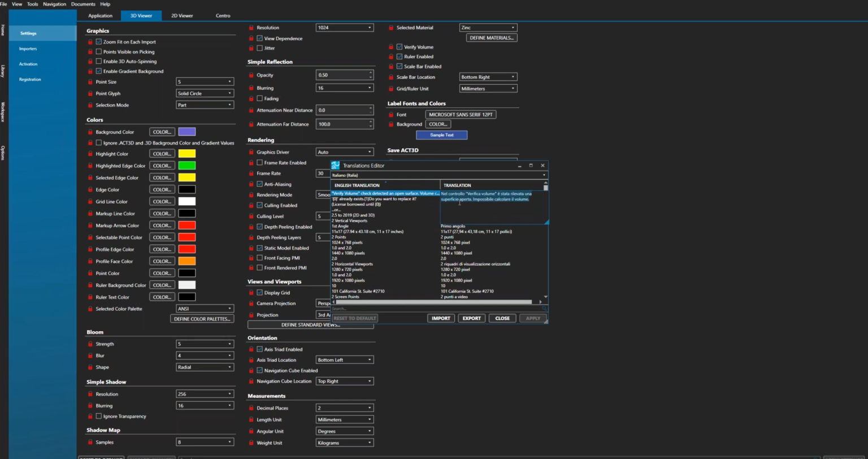The height and width of the screenshot is (459, 868).
Task: Expand the Scale Bar Location dropdown
Action: click(x=488, y=77)
